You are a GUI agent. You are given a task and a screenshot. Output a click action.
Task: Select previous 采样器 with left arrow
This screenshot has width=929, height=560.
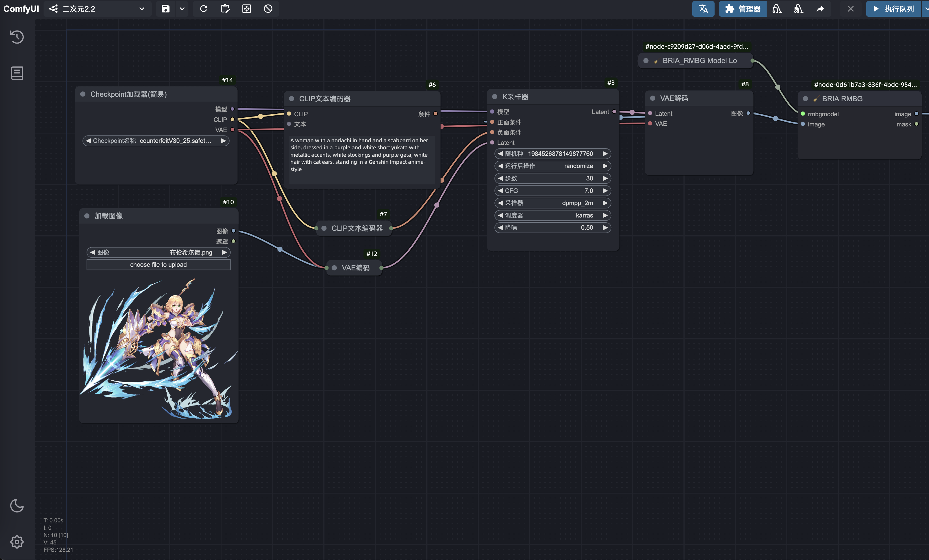click(500, 203)
